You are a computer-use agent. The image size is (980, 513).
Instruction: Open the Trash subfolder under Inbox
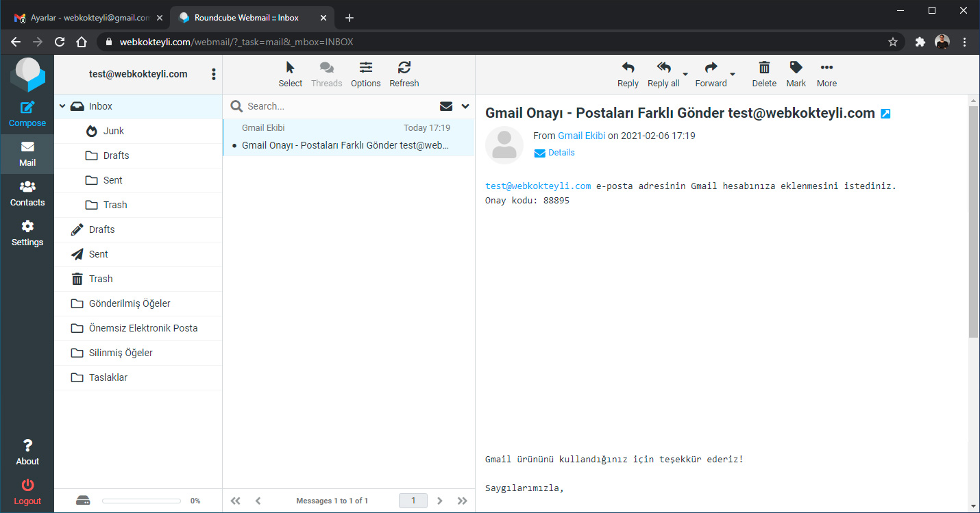tap(138, 205)
